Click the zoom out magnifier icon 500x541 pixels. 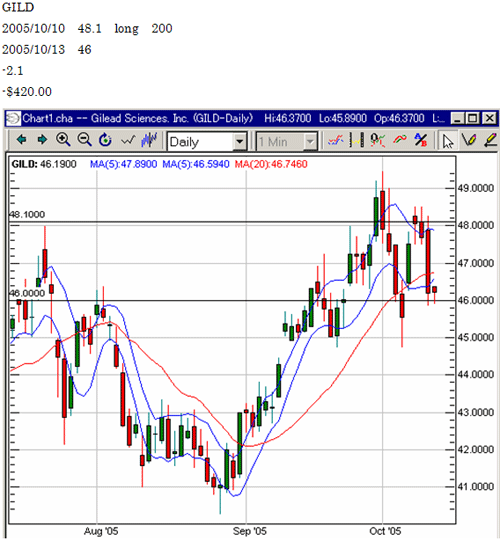[84, 140]
